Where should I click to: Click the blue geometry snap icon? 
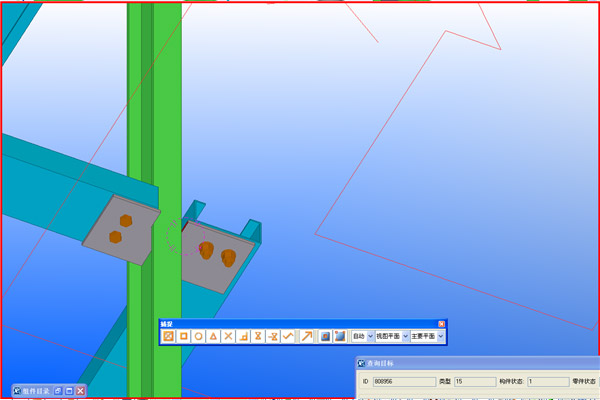click(x=341, y=336)
